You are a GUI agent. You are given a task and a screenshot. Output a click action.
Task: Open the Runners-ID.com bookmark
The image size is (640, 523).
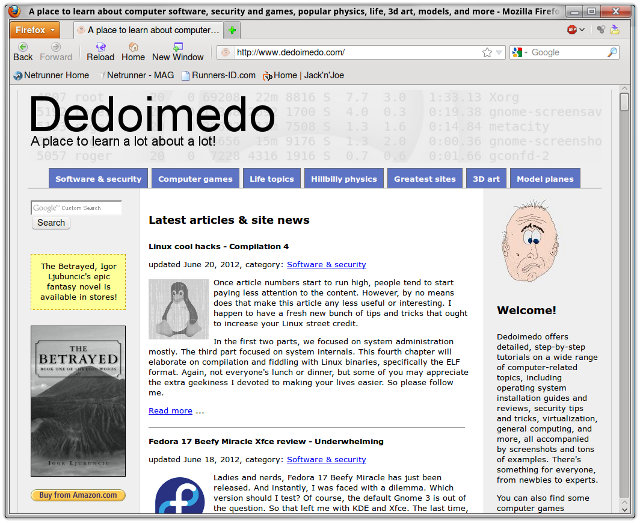[x=219, y=75]
